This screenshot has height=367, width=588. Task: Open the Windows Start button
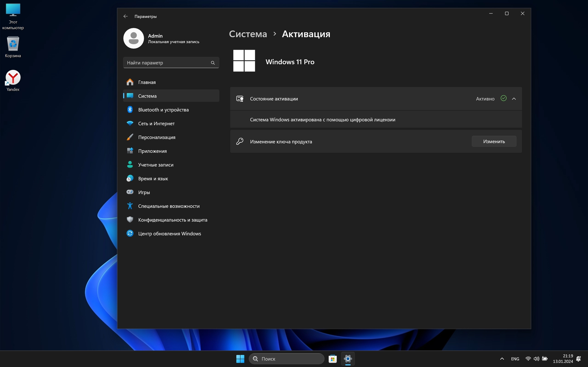tap(240, 359)
